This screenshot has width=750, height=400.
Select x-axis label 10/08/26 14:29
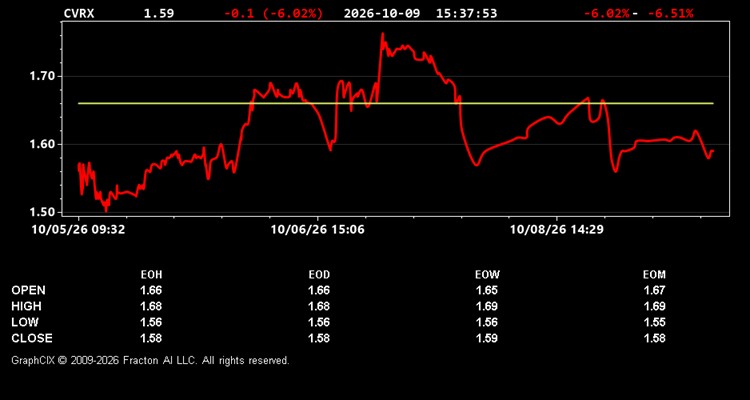(x=556, y=230)
